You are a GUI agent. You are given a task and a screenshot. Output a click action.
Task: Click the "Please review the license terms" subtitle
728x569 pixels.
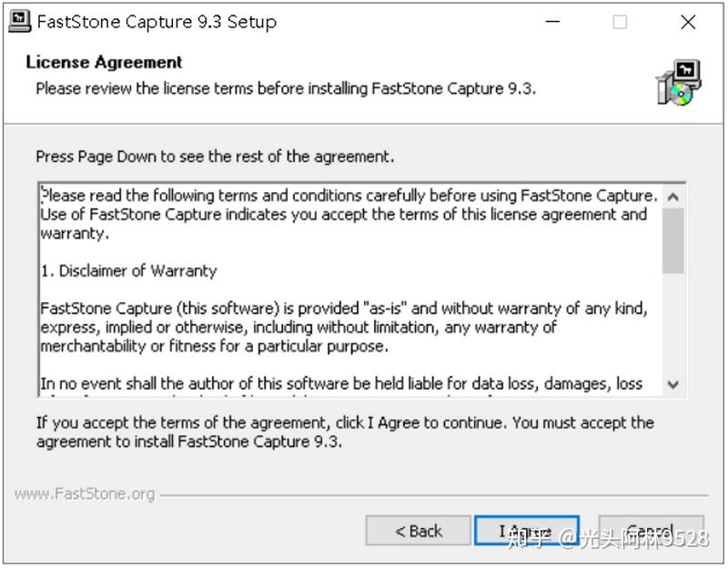285,88
